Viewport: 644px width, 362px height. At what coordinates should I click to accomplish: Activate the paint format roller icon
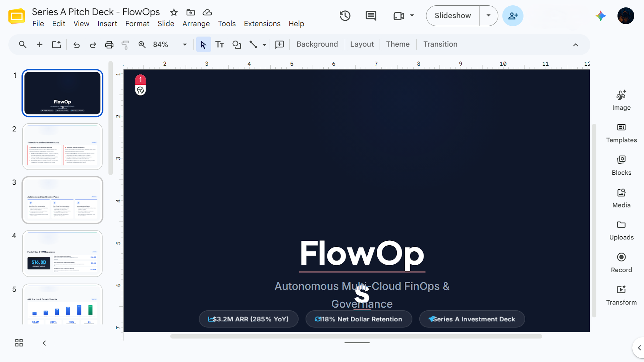click(x=125, y=45)
